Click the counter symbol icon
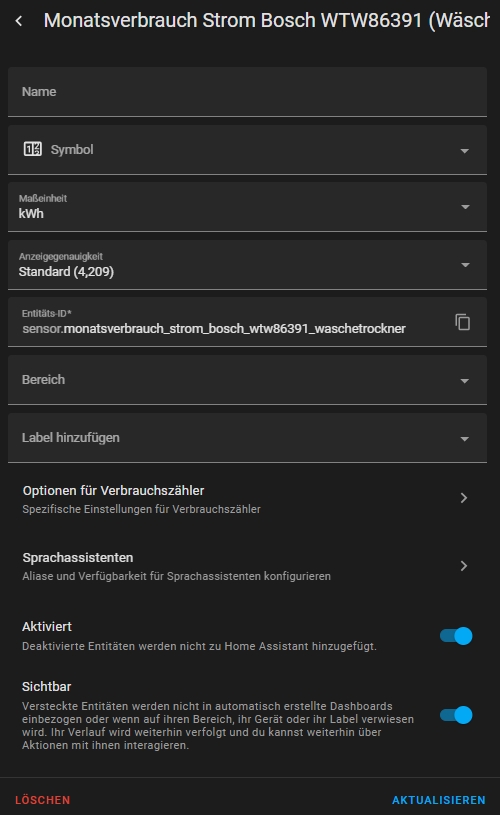The image size is (500, 815). click(x=33, y=149)
